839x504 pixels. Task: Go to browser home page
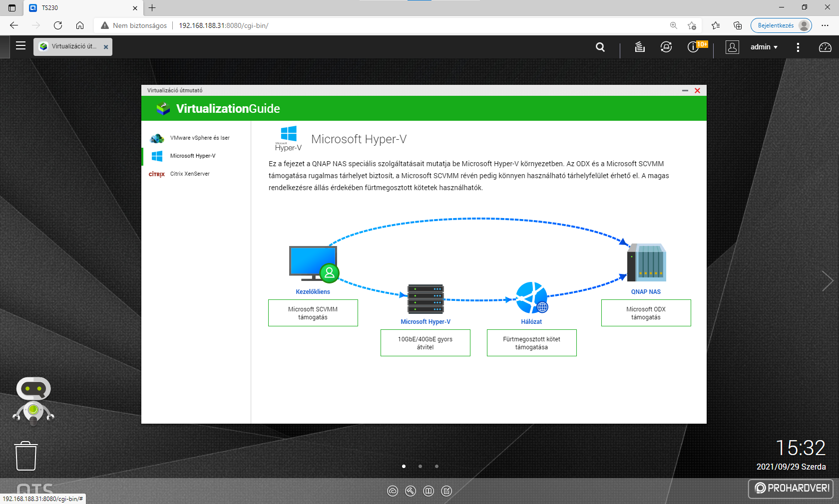pyautogui.click(x=80, y=25)
